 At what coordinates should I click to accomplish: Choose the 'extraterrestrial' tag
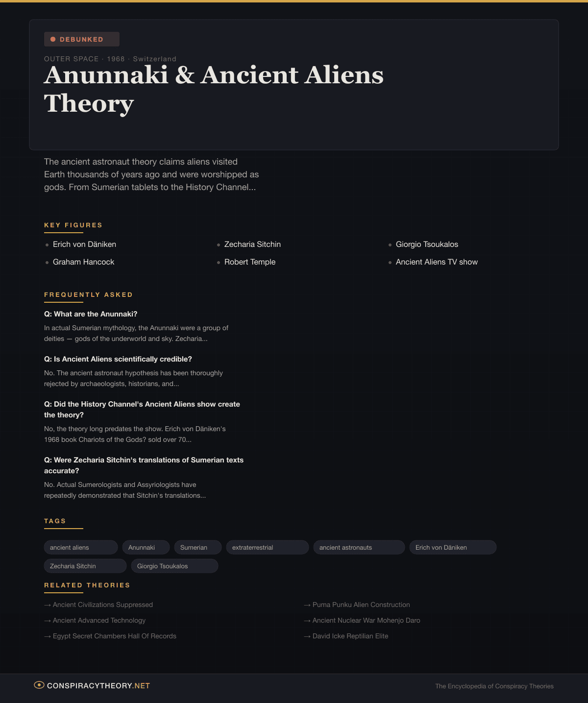point(267,547)
